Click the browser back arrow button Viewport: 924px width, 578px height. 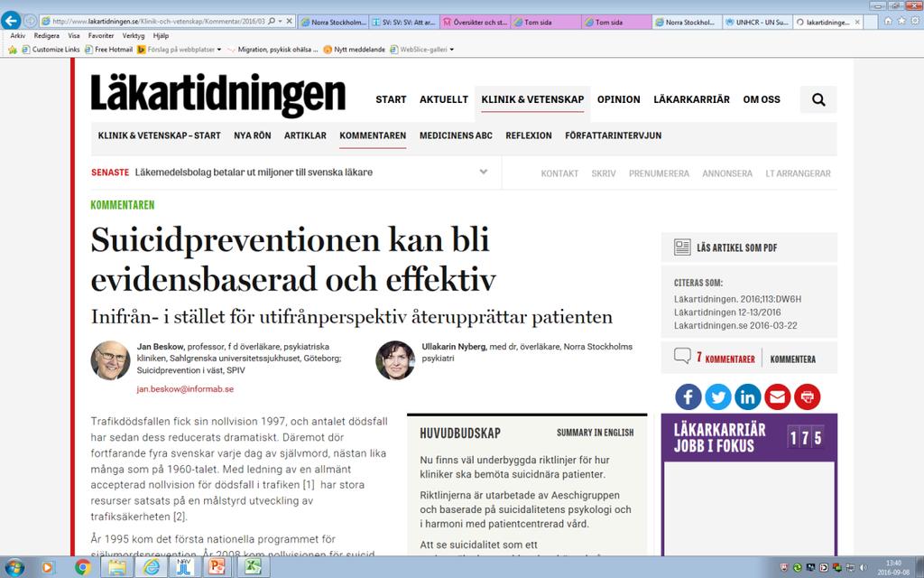tap(11, 21)
